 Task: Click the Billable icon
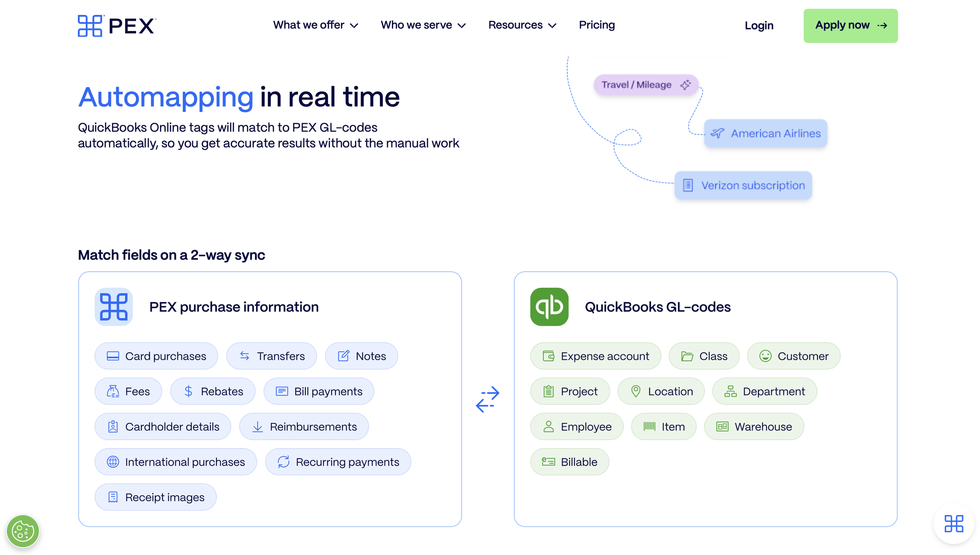pos(548,462)
